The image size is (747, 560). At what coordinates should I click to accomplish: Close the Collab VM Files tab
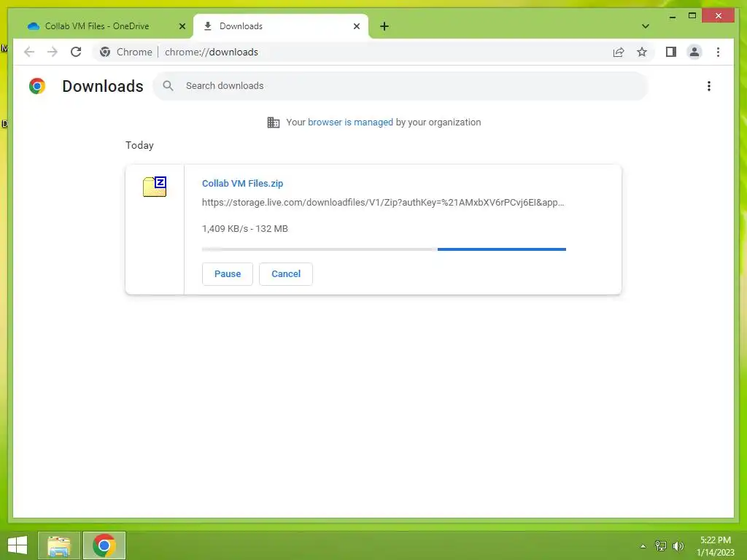pyautogui.click(x=182, y=26)
